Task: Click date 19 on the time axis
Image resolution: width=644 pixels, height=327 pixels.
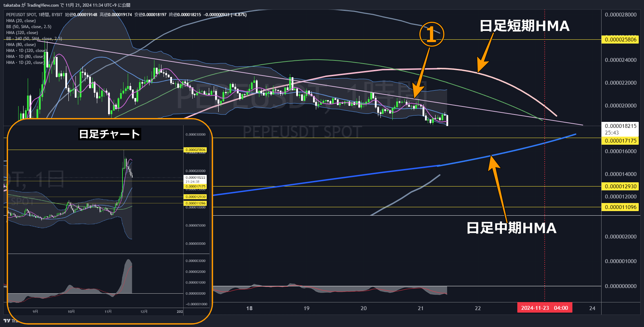Action: pyautogui.click(x=306, y=308)
